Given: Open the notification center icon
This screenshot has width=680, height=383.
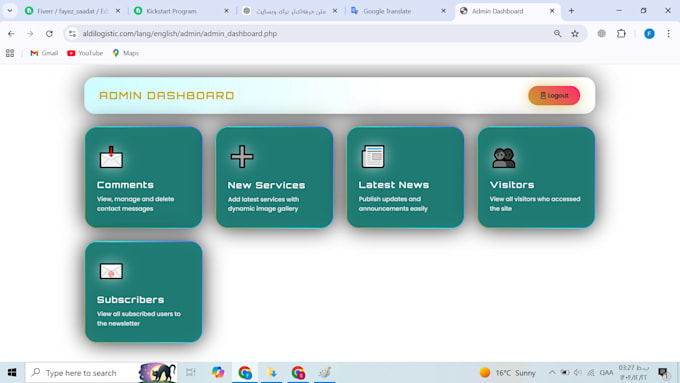Looking at the screenshot, I should 664,373.
